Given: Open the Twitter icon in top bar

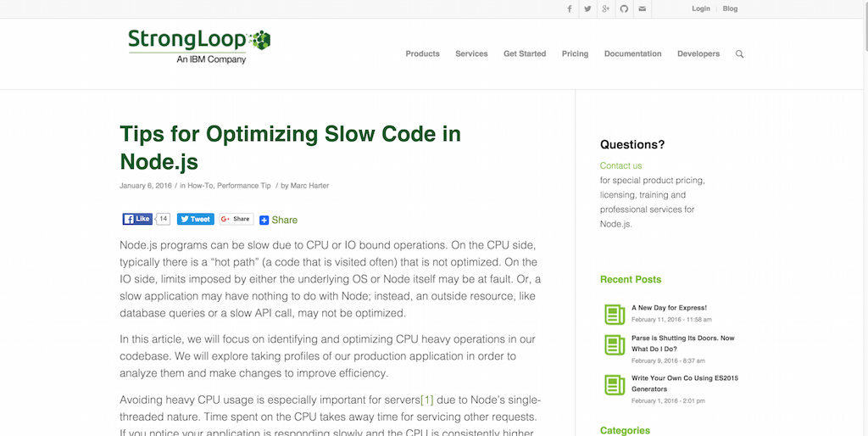Looking at the screenshot, I should coord(587,8).
